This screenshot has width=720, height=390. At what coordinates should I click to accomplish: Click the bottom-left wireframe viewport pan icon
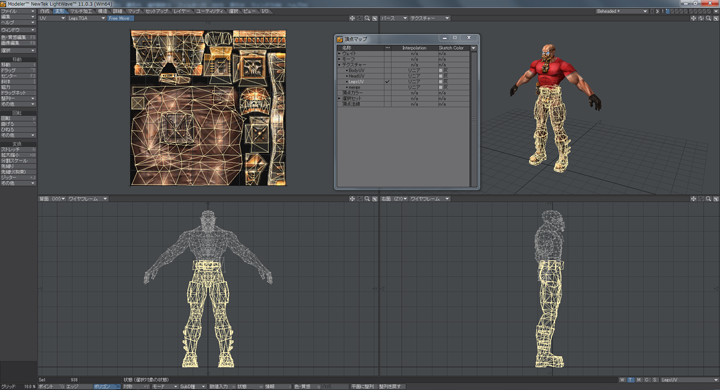[x=352, y=199]
